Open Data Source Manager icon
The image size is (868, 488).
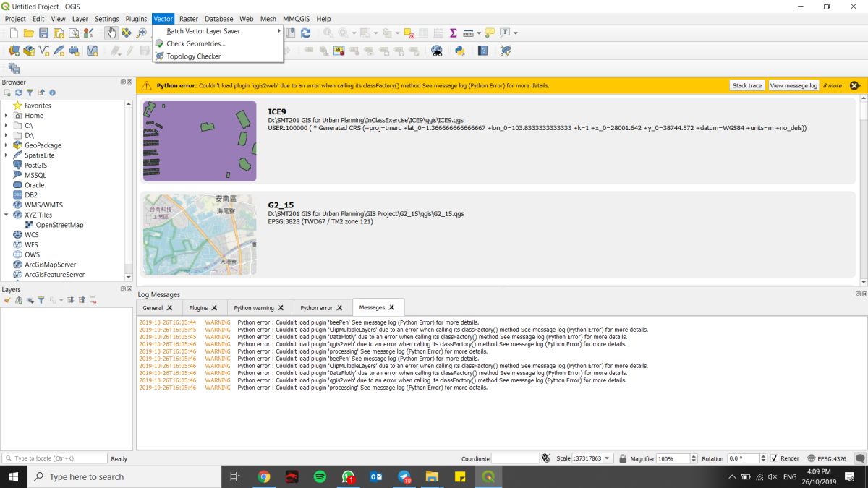tap(14, 51)
